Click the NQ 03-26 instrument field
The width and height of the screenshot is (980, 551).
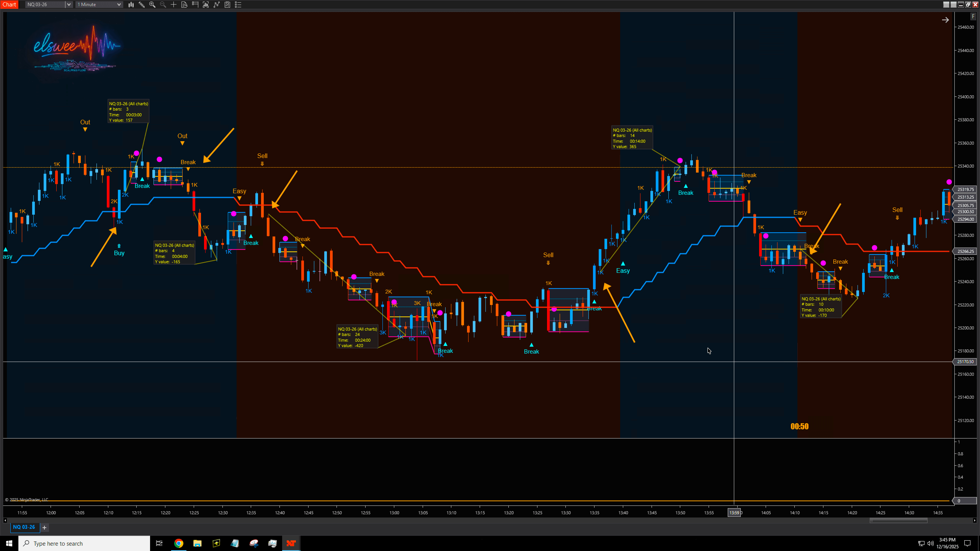point(45,5)
